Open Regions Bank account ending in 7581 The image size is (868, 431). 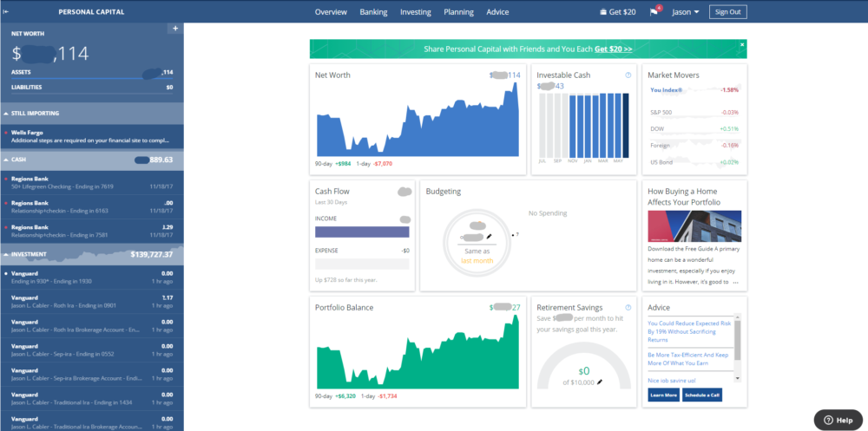[x=92, y=231]
